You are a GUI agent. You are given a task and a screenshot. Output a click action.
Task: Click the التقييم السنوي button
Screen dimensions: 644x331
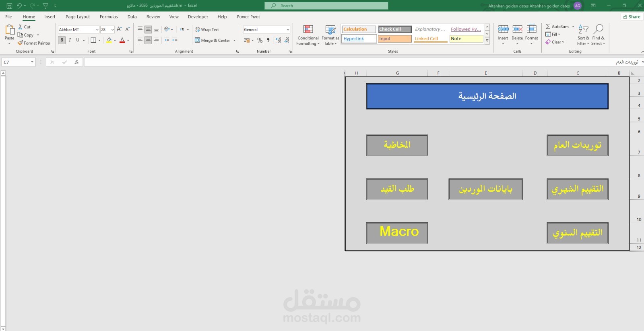coord(578,233)
